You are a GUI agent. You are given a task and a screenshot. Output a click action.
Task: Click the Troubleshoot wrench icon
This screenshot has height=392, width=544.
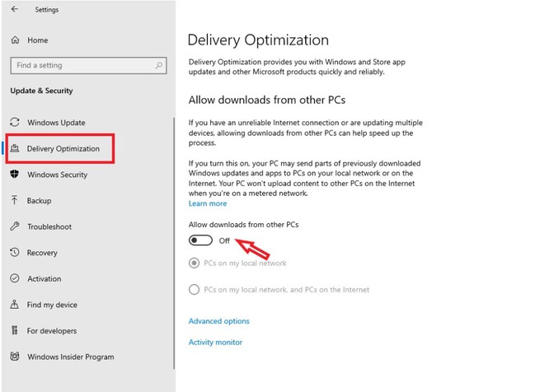pyautogui.click(x=15, y=226)
